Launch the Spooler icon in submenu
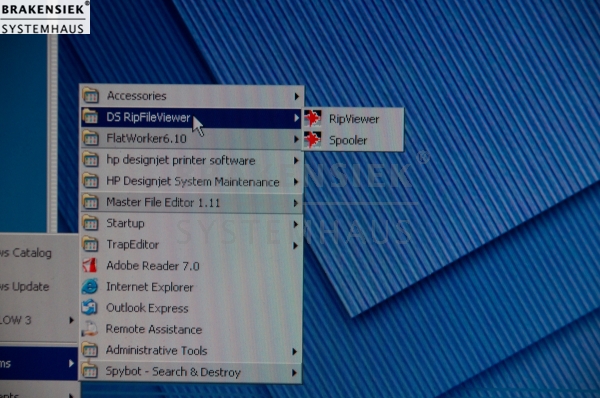 (313, 140)
